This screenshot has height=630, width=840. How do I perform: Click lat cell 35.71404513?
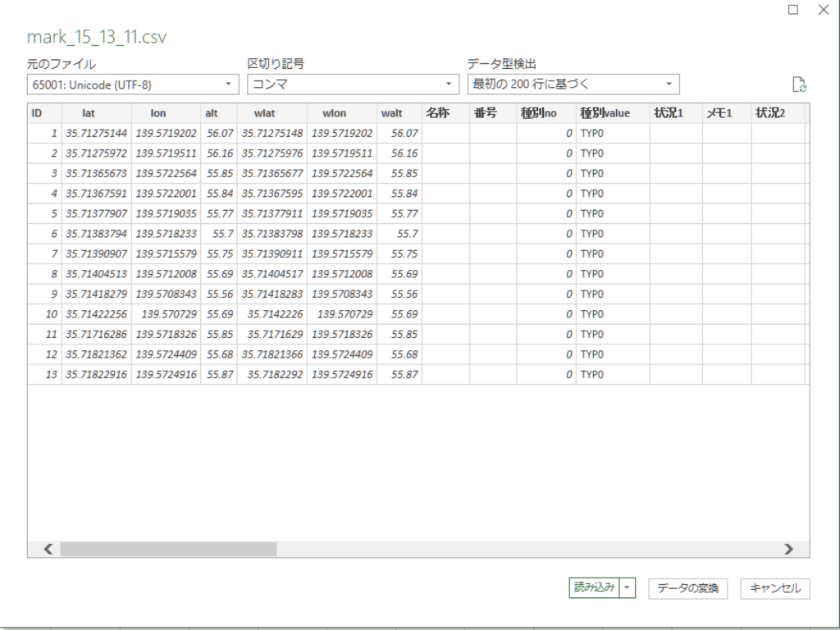point(97,274)
